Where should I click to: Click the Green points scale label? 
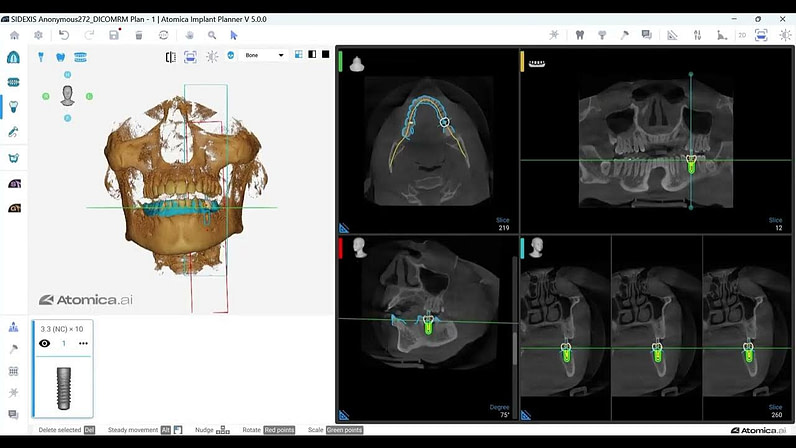pos(343,430)
